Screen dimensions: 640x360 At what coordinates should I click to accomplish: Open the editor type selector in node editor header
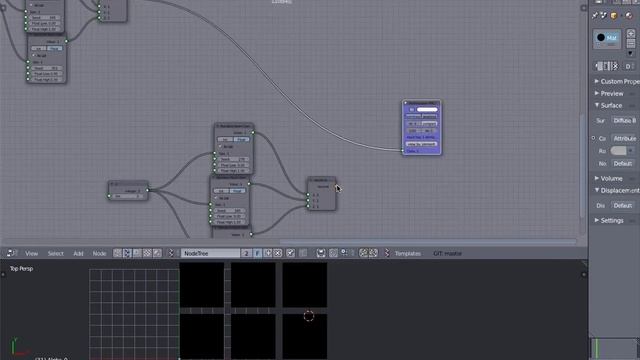11,253
